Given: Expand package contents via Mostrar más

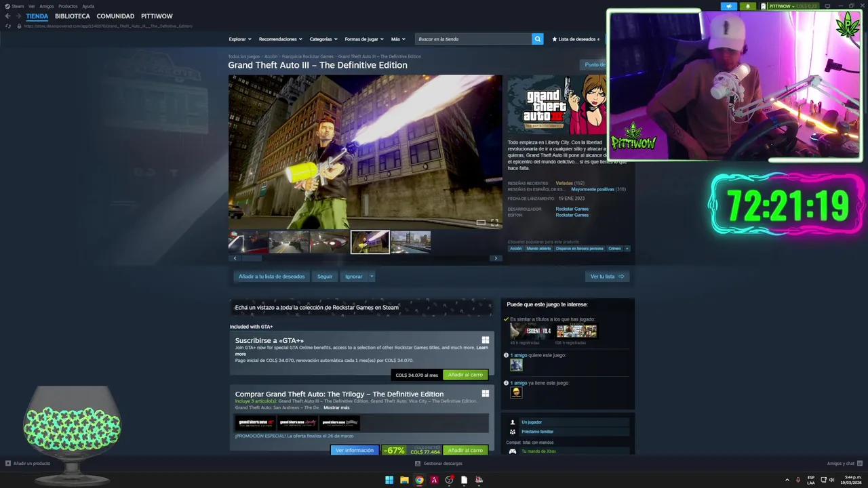Looking at the screenshot, I should (x=336, y=407).
